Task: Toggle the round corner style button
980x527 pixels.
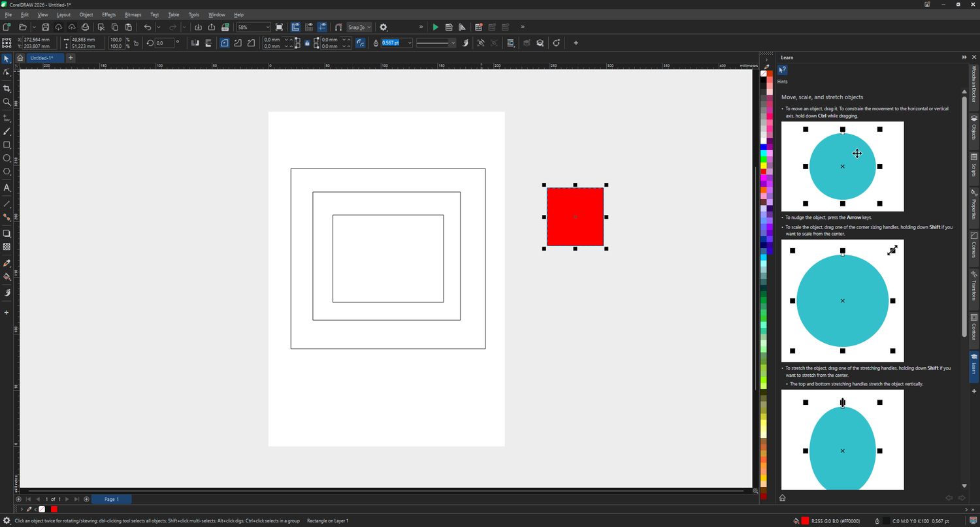Action: 225,43
